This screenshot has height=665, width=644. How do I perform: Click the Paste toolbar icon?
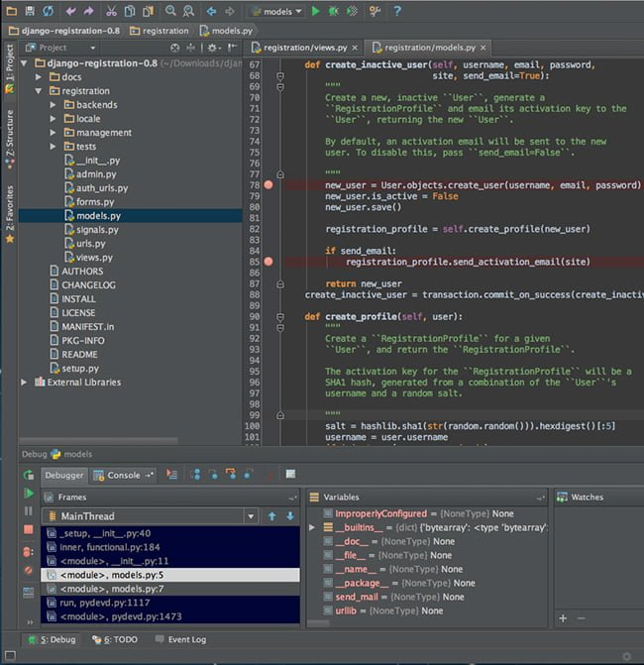point(148,12)
